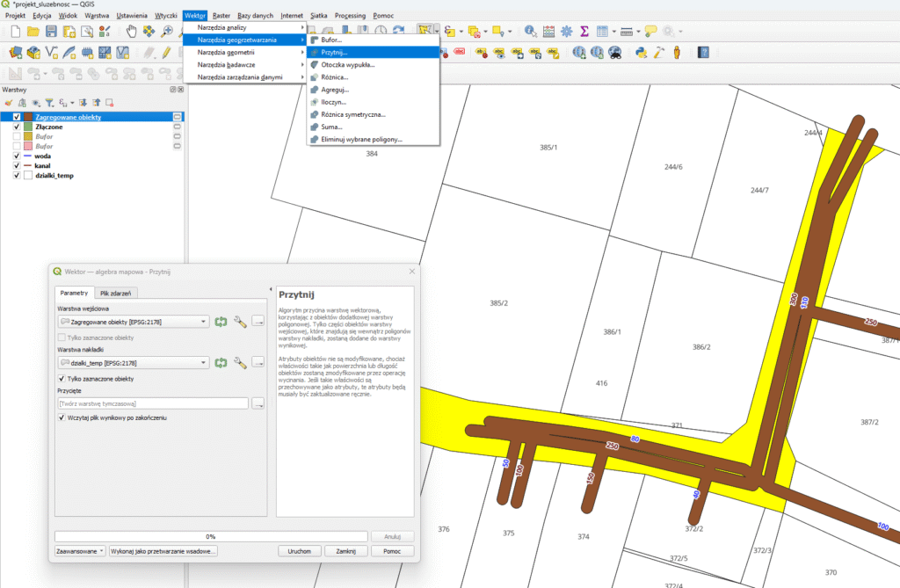This screenshot has height=588, width=900.
Task: Click the purple Sigma statistics icon
Action: click(584, 31)
